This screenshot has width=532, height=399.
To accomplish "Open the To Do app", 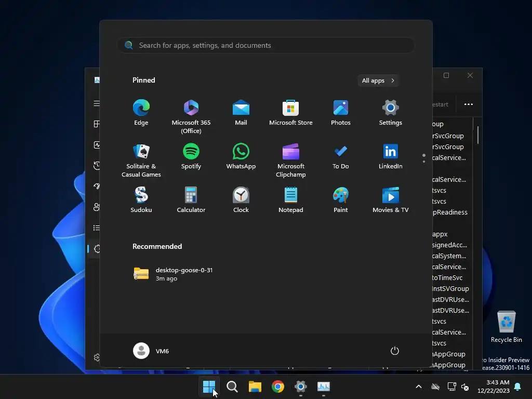I will coord(341,157).
